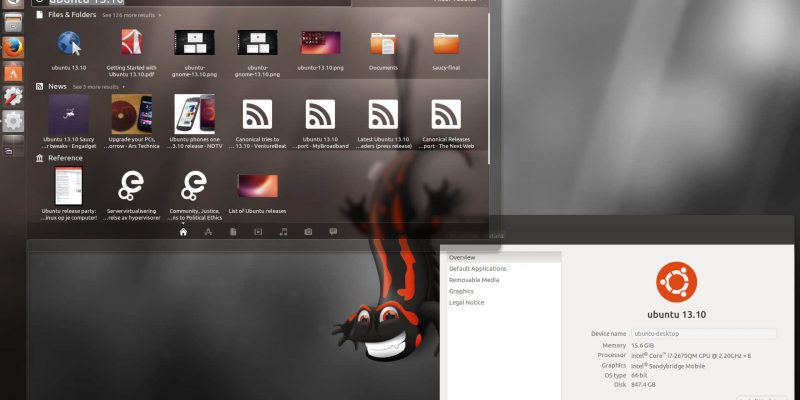Viewport: 800px width, 400px height.
Task: Click the 'Reference' category header
Action: [65, 158]
